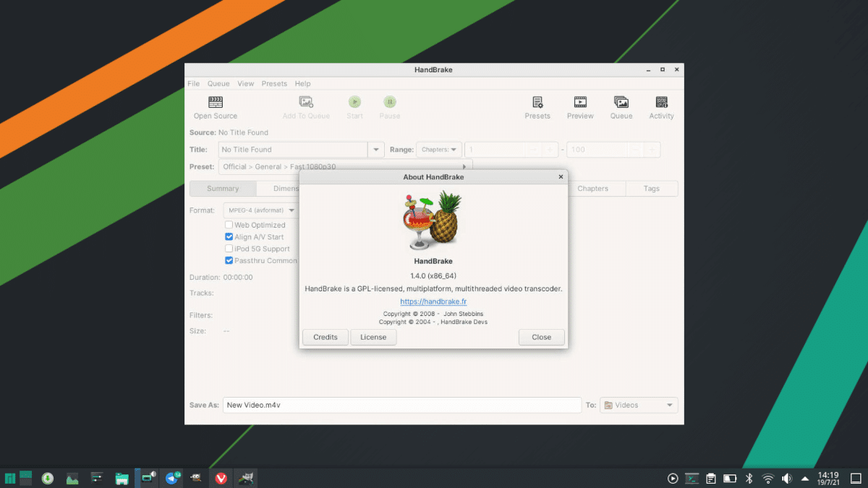Toggle the iPod 5G Support checkbox

point(229,249)
